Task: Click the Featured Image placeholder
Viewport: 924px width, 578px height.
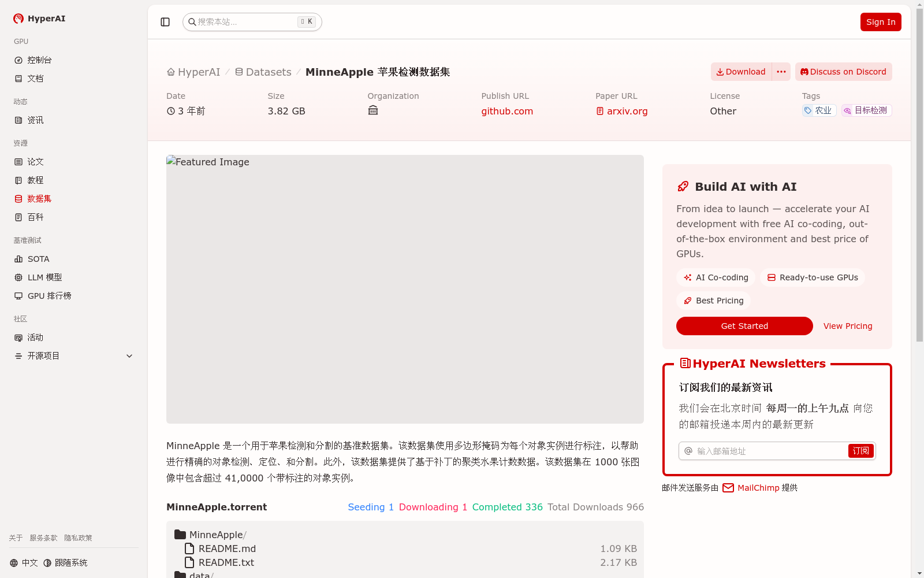Action: click(x=405, y=289)
